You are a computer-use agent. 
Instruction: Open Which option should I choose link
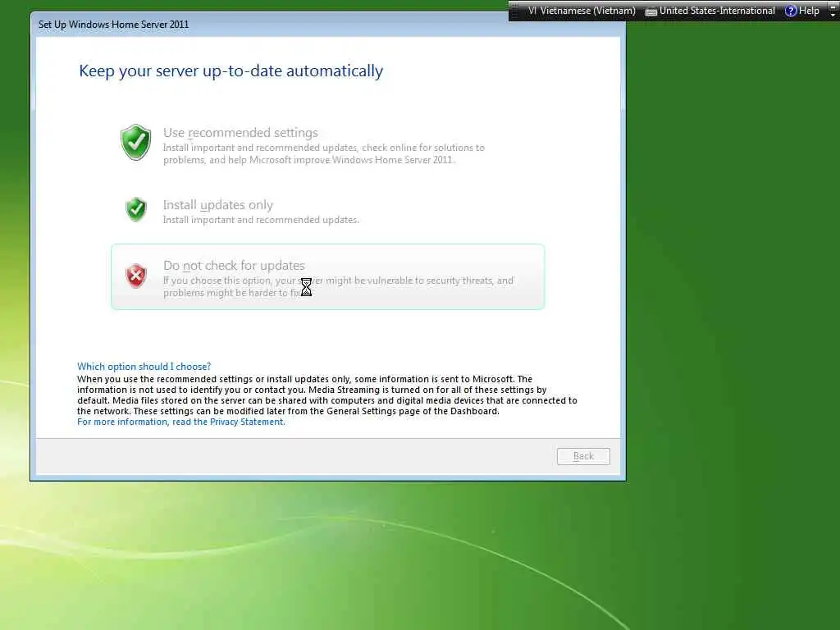(x=144, y=367)
